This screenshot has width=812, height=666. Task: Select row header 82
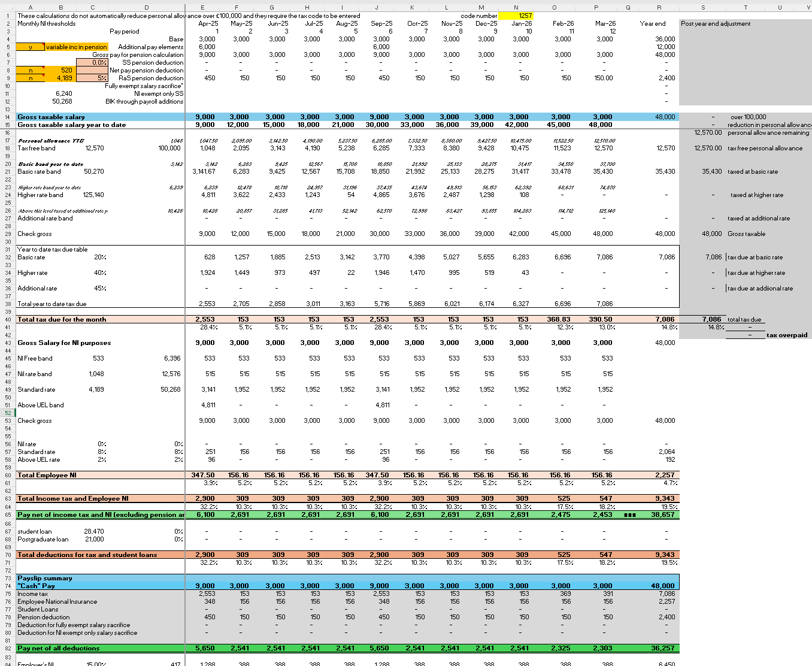click(8, 648)
